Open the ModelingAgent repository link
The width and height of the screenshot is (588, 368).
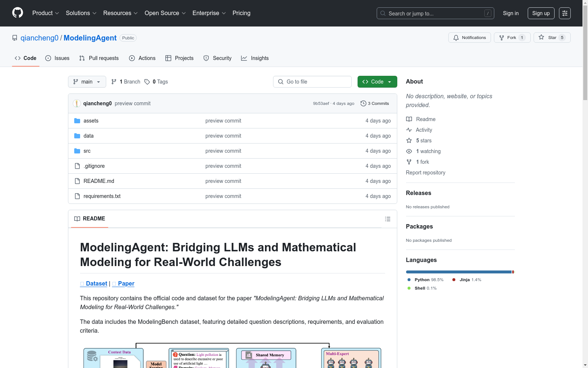(90, 38)
